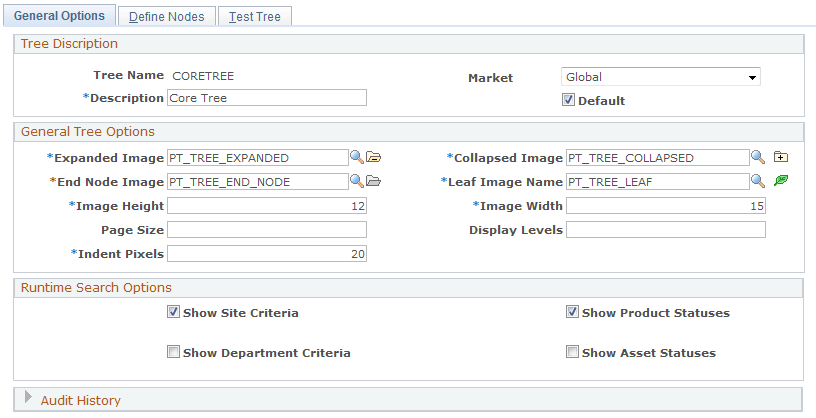Image resolution: width=816 pixels, height=418 pixels.
Task: Click collapsed folder plus icon preview
Action: (x=781, y=157)
